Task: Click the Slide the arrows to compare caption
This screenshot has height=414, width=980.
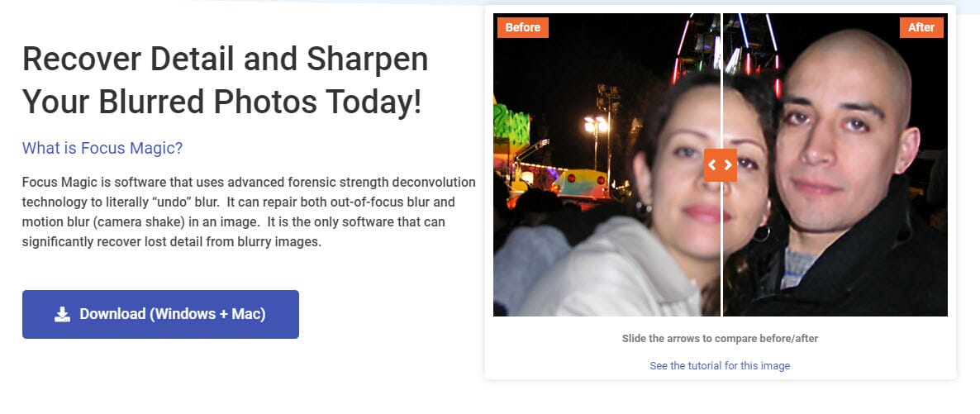Action: [720, 339]
